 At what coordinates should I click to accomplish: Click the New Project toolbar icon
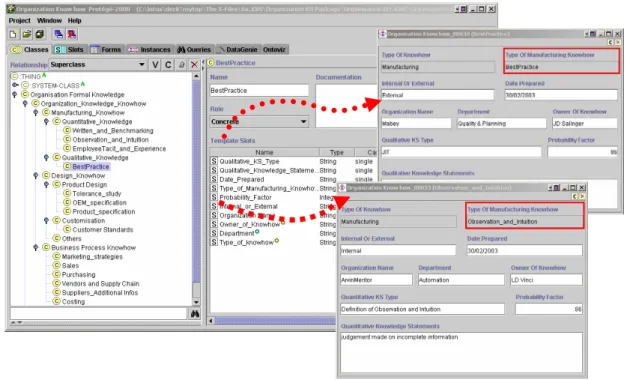(x=13, y=34)
